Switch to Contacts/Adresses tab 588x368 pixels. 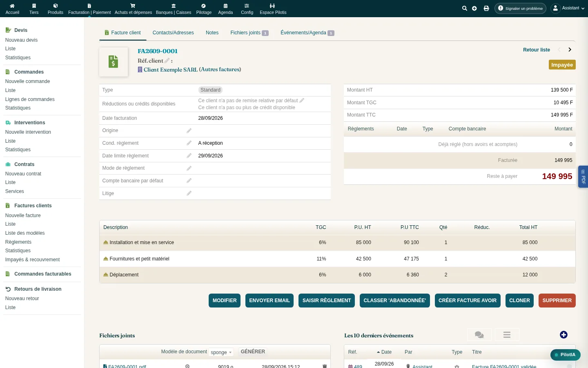[173, 33]
